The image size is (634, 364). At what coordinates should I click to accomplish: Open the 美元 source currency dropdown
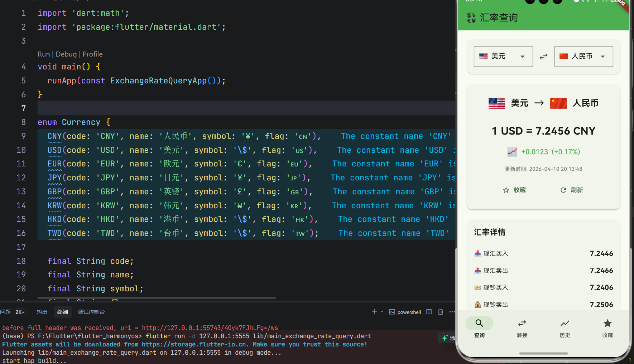(x=503, y=57)
